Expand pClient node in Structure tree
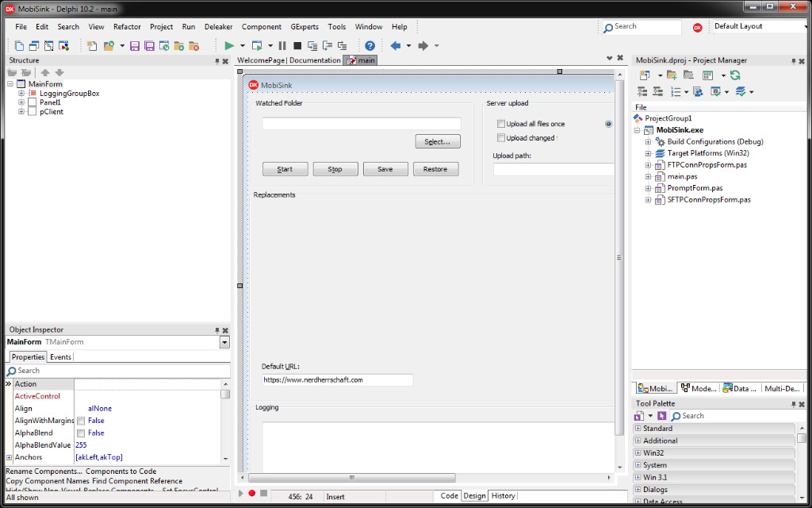 [21, 111]
